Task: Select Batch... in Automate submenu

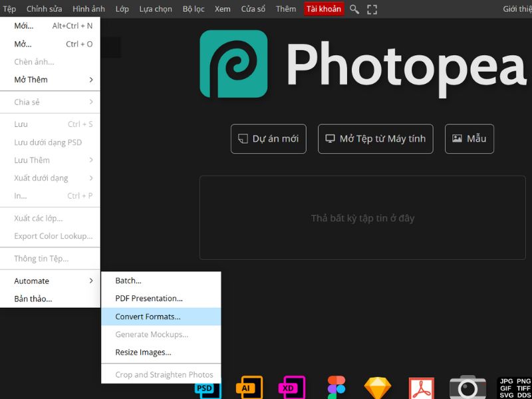Action: pos(161,281)
